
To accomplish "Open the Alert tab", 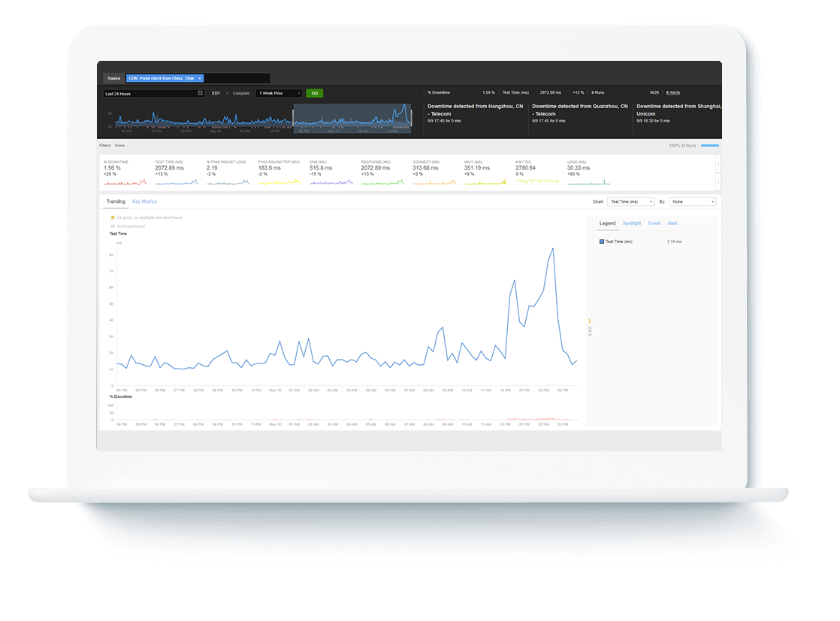I will (672, 223).
